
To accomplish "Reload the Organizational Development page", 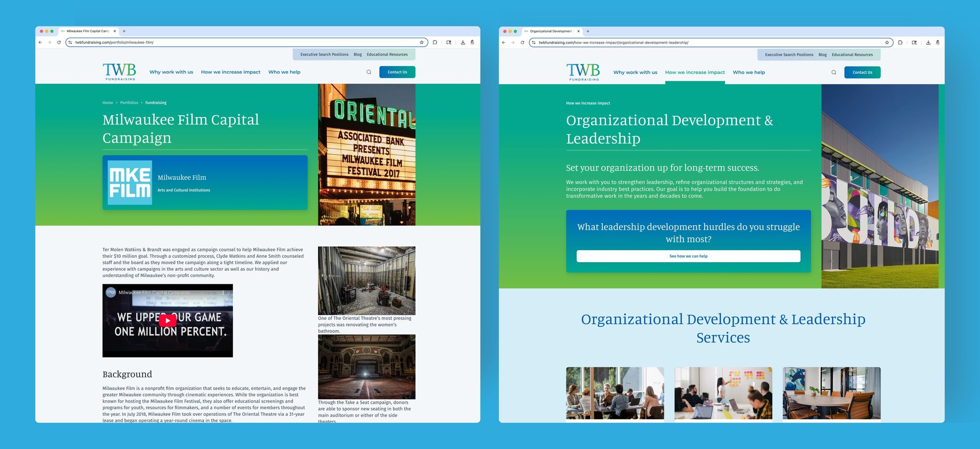I will (x=522, y=43).
